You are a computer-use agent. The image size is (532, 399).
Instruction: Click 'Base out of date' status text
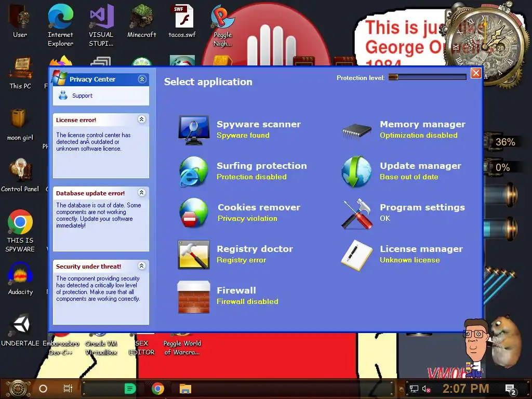(x=409, y=177)
